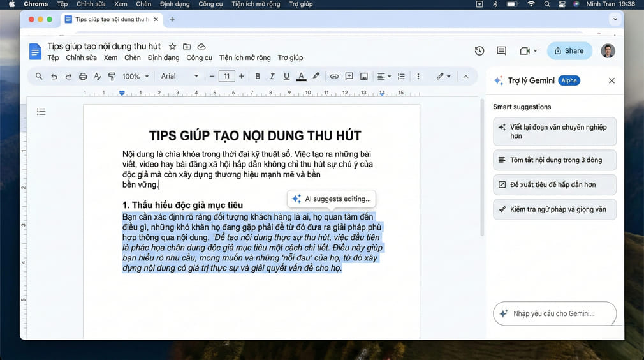
Task: Open the Tệp menu in Docs
Action: (x=53, y=58)
